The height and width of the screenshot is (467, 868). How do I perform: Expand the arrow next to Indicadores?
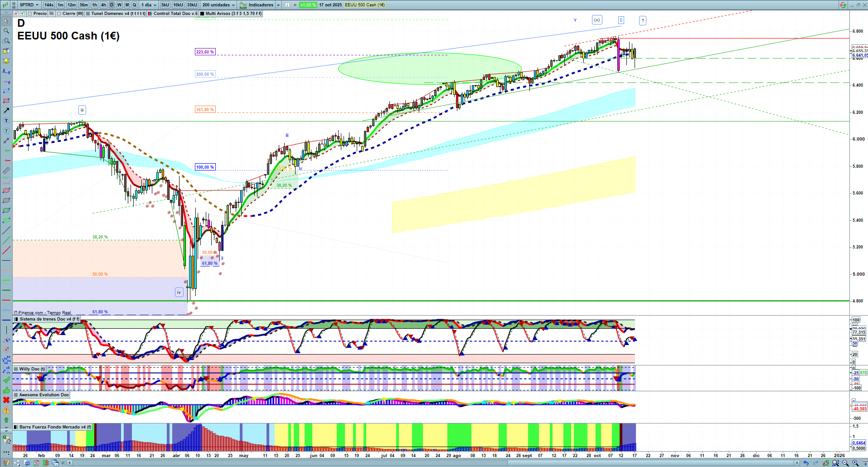(278, 5)
